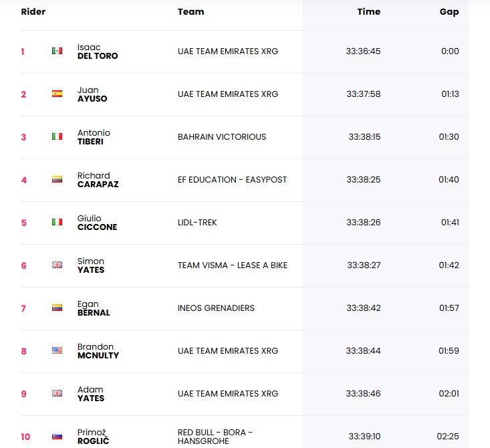Open the Bahrain Victorious team link
Viewport: 490px width, 448px height.
click(x=222, y=137)
